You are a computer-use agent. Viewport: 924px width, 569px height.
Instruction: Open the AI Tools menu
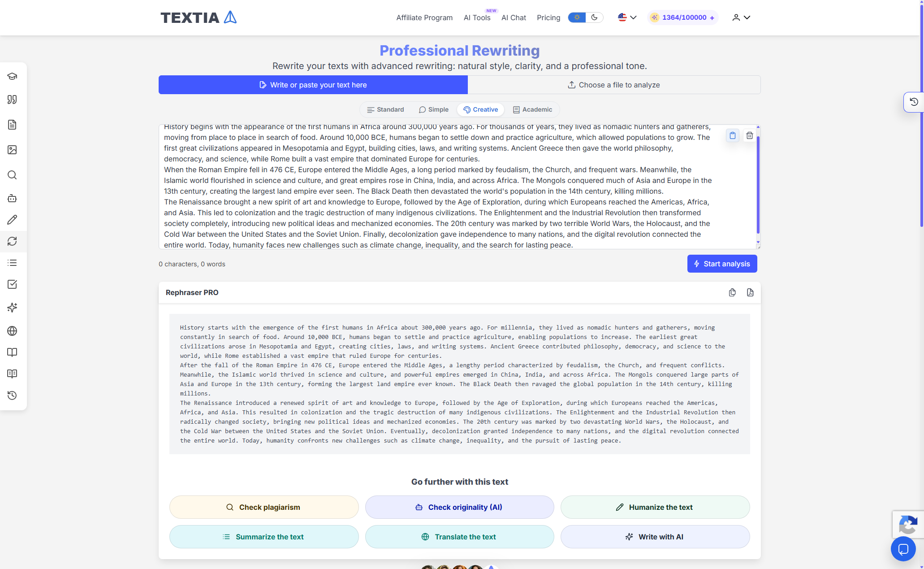tap(477, 17)
